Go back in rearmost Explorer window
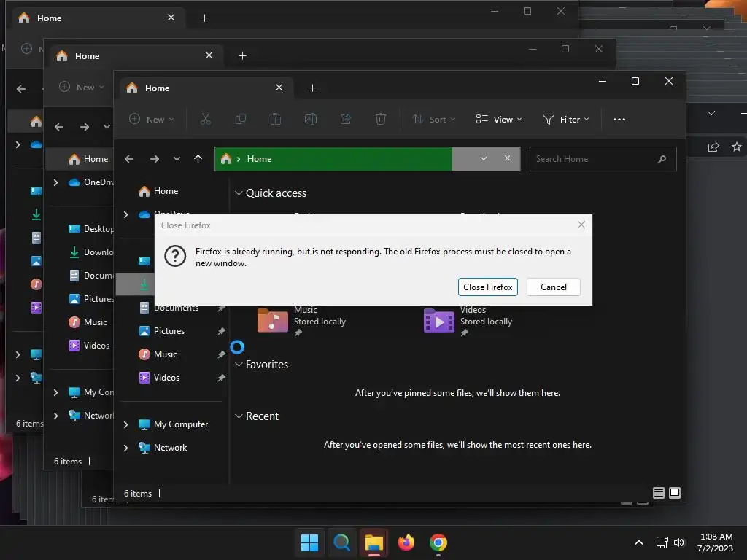 (x=21, y=89)
